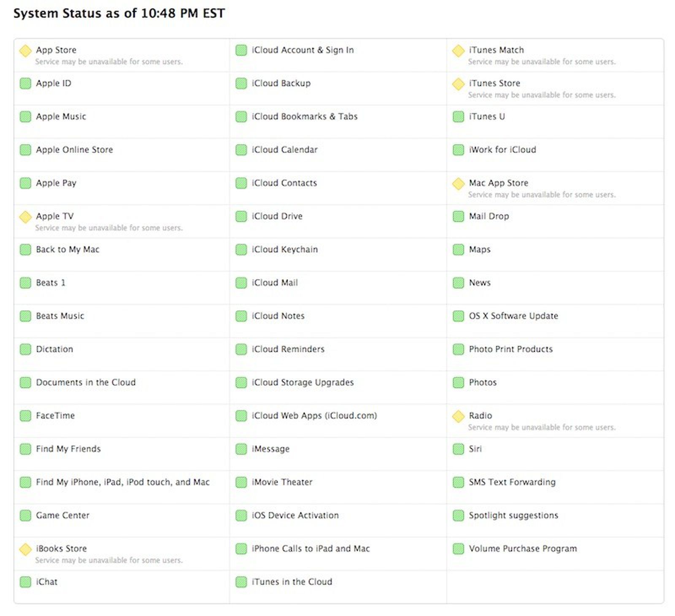Click the yellow Mac App Store status diamond
This screenshot has height=616, width=675.
tap(458, 184)
